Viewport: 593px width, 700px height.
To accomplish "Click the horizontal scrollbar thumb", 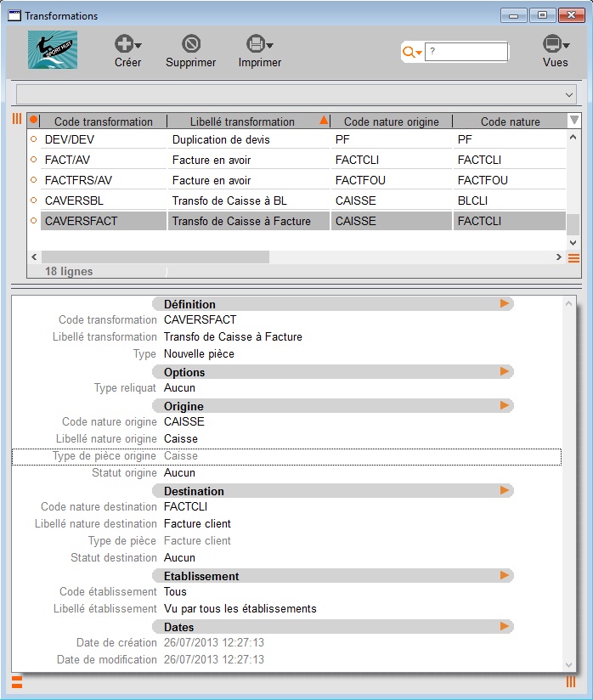I will point(155,257).
